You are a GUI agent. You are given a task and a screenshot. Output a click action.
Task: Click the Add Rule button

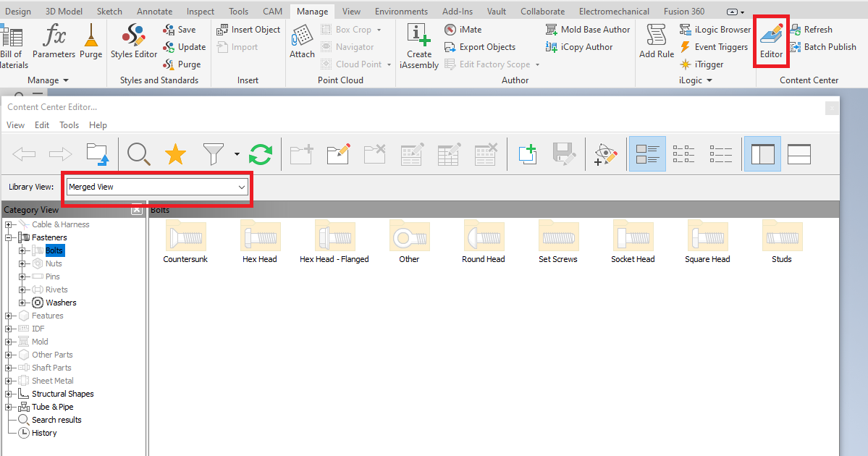(655, 43)
